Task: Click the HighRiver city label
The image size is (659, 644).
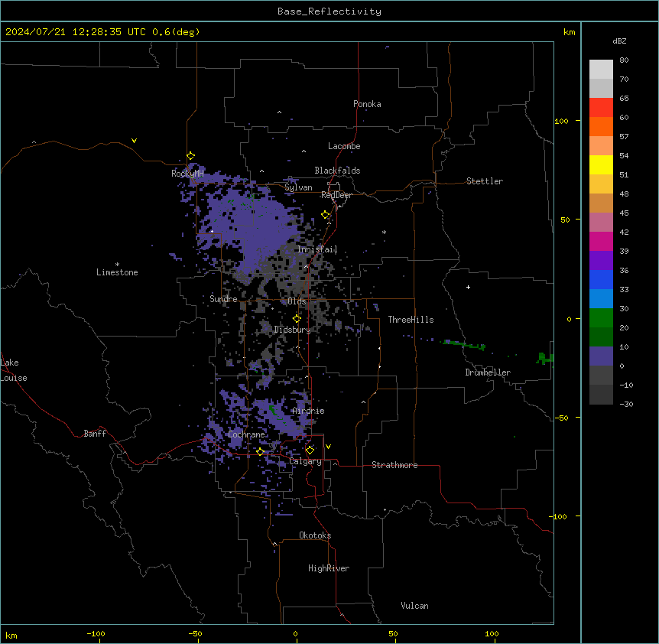Action: click(x=329, y=568)
